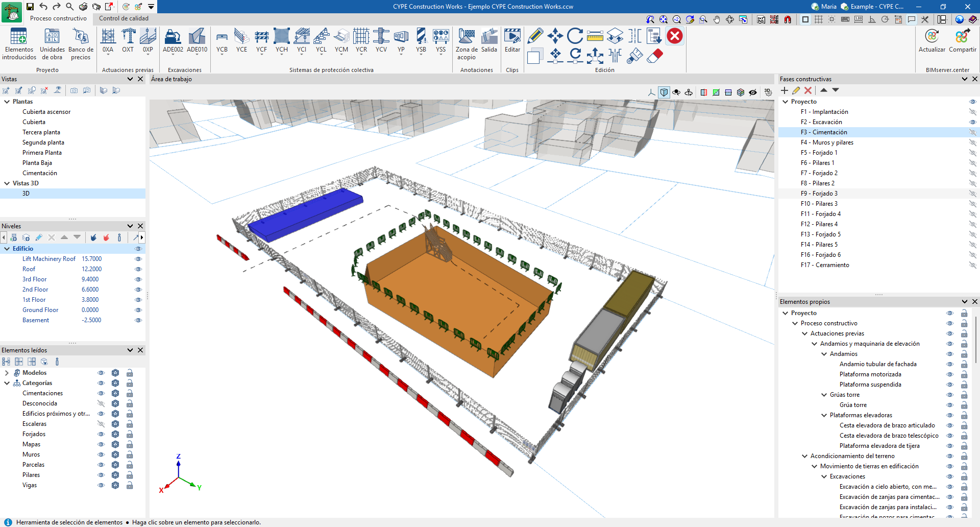Toggle visibility of the Basement level

pos(138,320)
